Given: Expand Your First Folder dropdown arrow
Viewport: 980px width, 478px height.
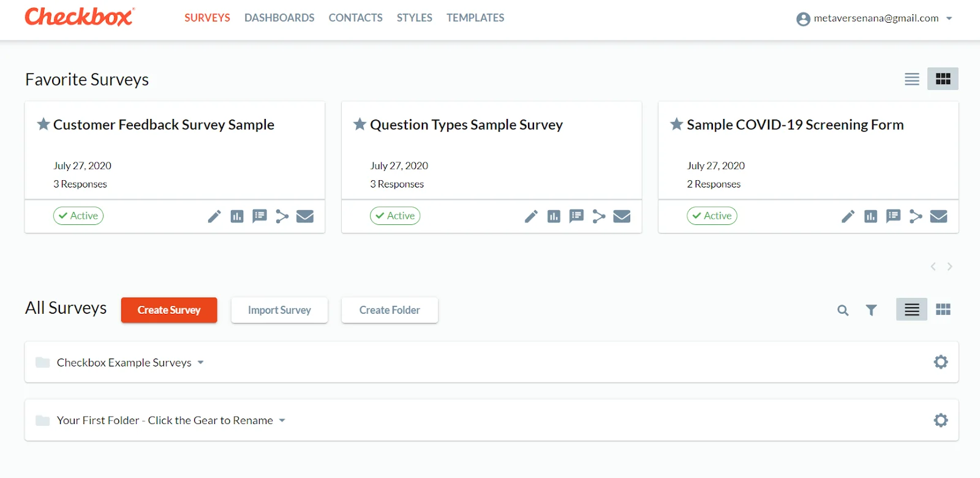Looking at the screenshot, I should click(282, 420).
